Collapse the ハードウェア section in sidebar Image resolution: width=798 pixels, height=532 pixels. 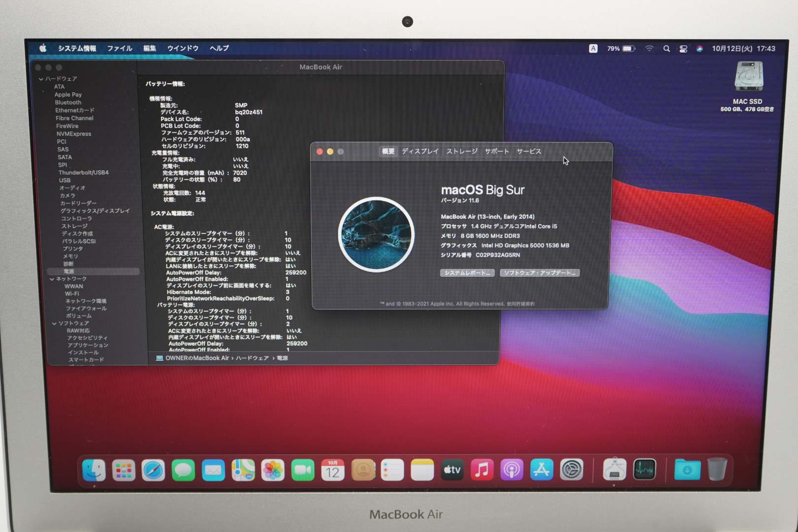[41, 79]
